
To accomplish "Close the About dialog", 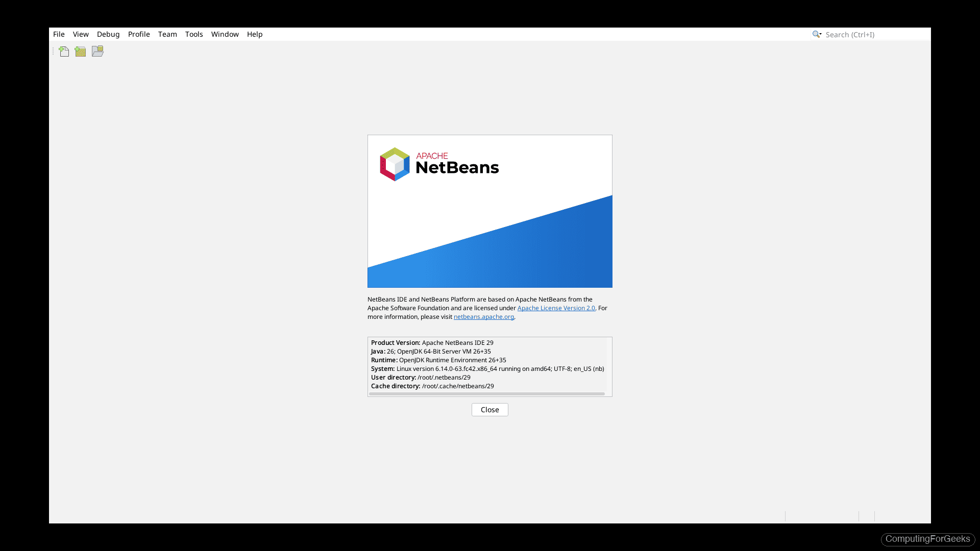I will [x=489, y=410].
